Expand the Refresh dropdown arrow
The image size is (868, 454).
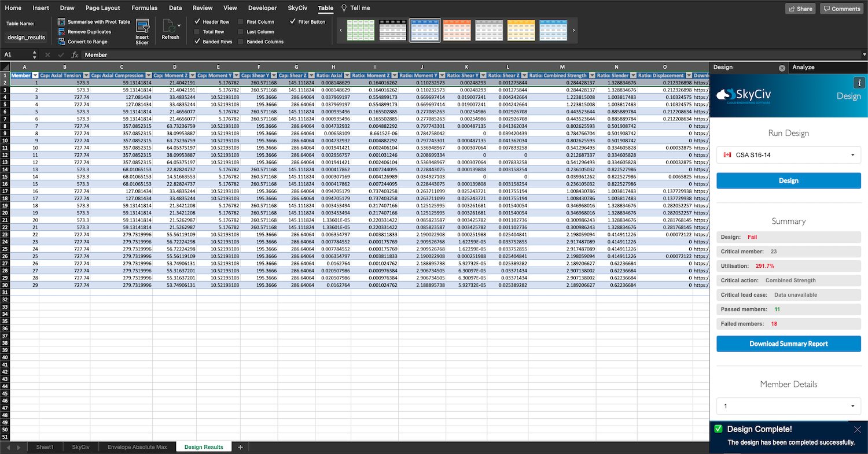point(179,25)
